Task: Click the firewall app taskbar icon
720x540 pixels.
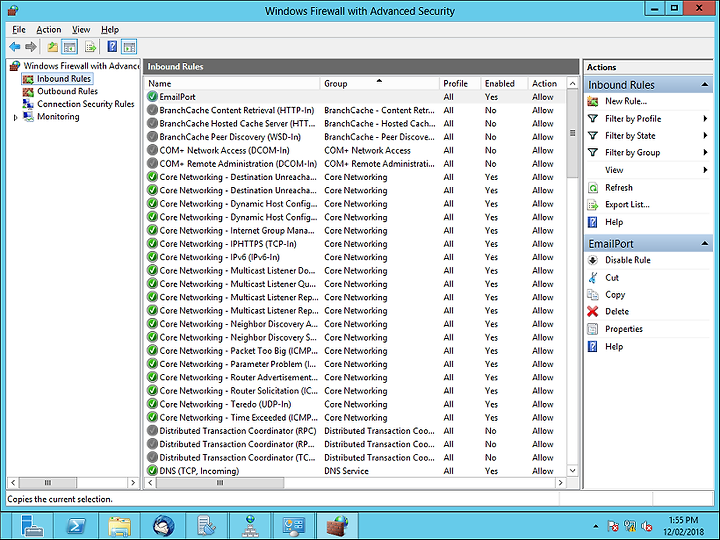Action: tap(338, 525)
